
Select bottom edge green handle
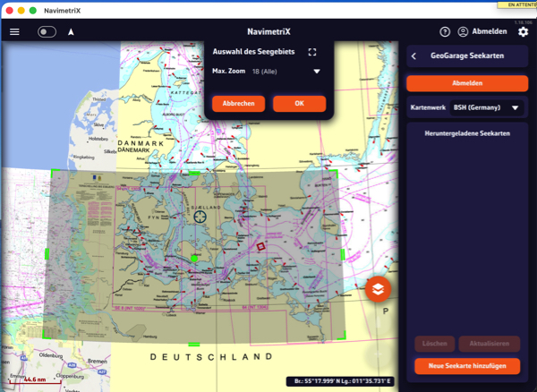point(194,344)
